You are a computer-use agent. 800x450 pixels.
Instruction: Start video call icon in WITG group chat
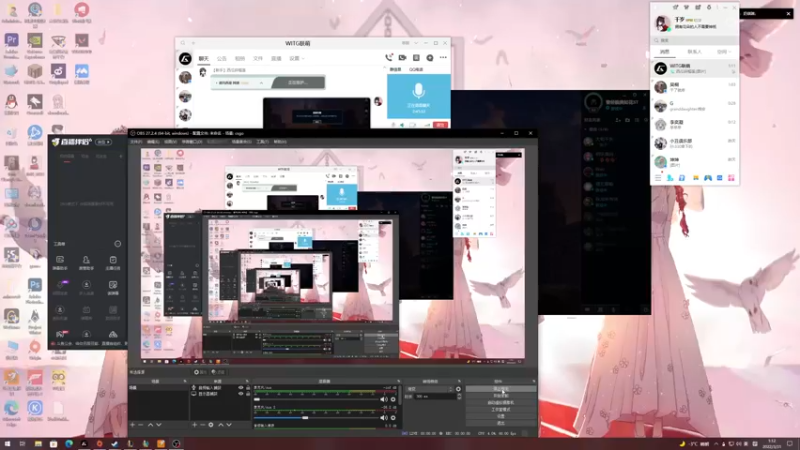(403, 58)
